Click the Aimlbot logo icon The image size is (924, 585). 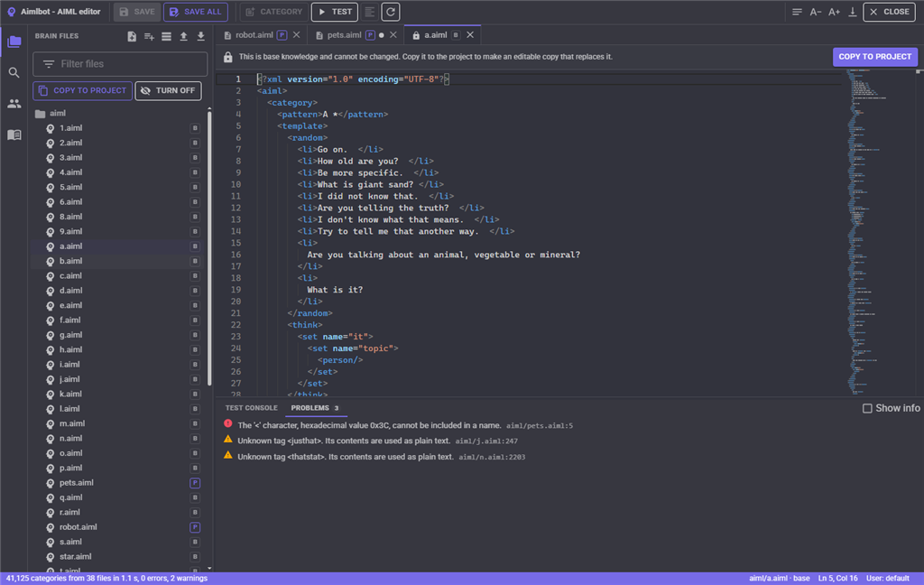(x=11, y=12)
